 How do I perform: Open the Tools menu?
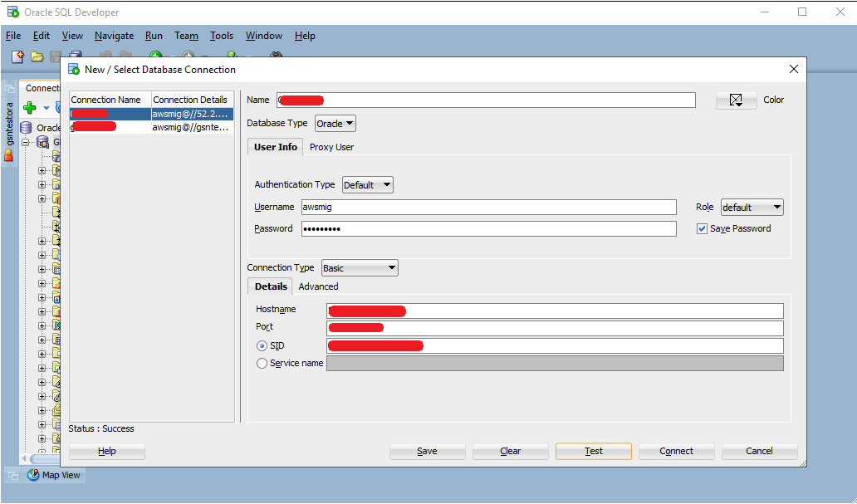pos(222,36)
